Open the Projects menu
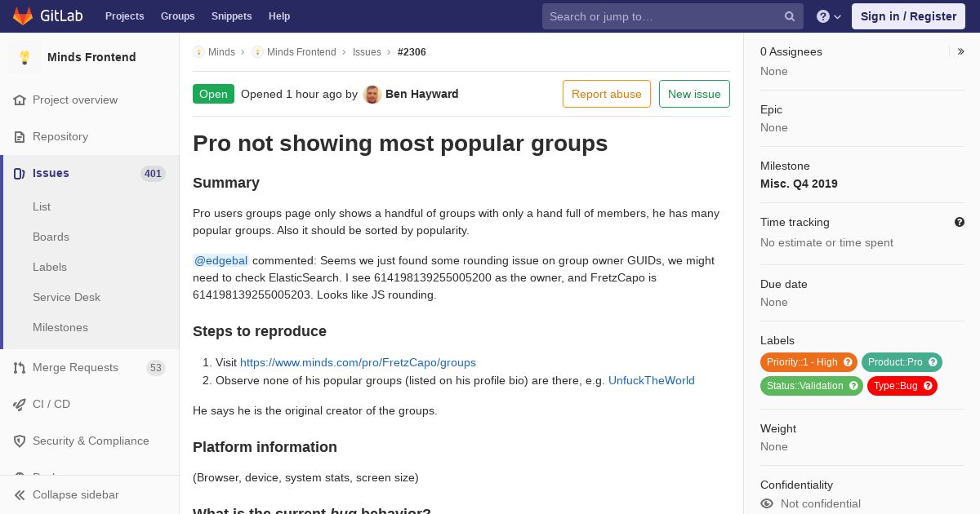This screenshot has height=514, width=980. tap(124, 16)
